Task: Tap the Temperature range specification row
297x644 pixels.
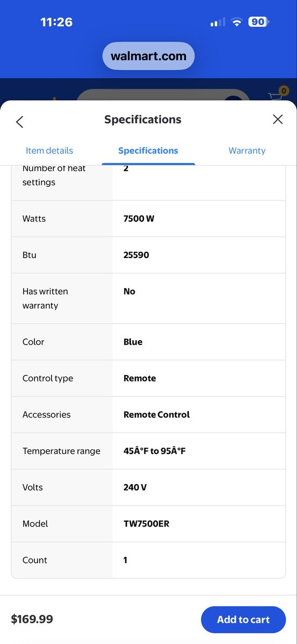Action: (148, 451)
